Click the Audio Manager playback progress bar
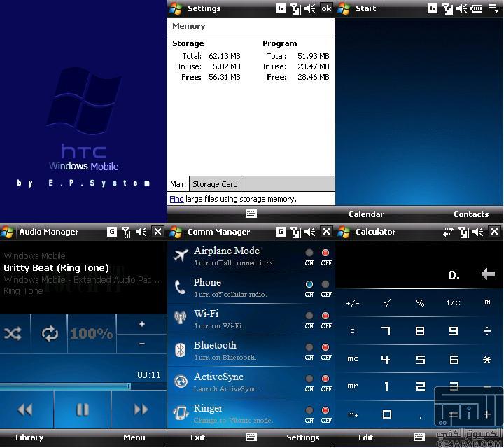 point(83,386)
